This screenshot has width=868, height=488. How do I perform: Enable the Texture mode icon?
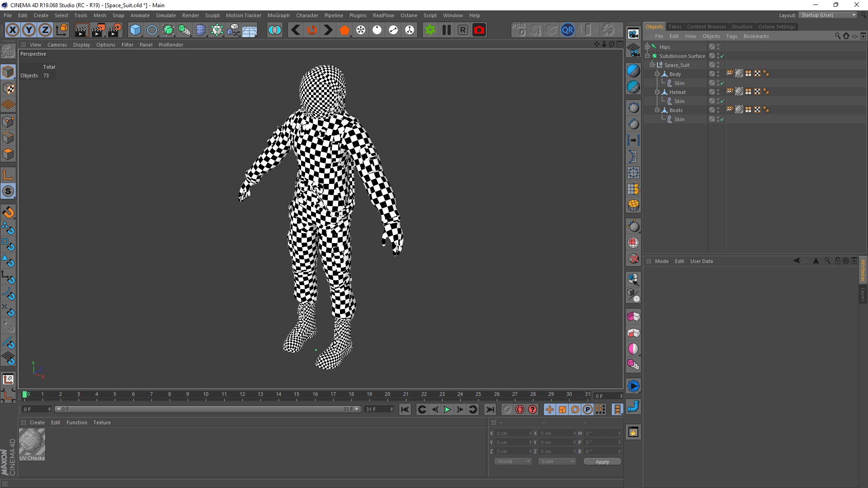(8, 89)
